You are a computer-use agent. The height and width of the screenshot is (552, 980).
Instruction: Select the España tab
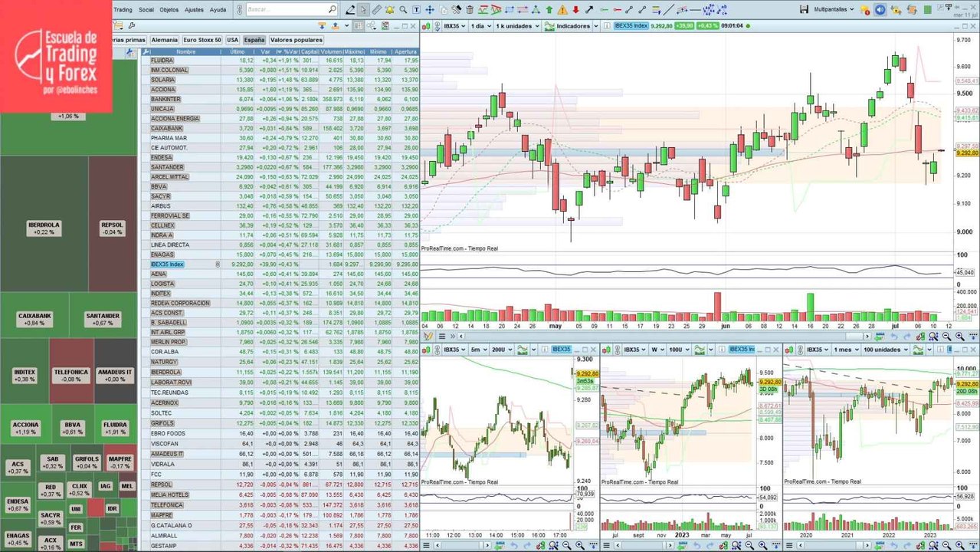click(x=254, y=40)
